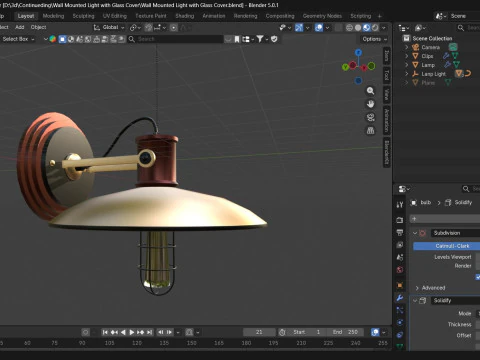The image size is (480, 360).
Task: Open the filter funnel dropdown
Action: (262, 39)
